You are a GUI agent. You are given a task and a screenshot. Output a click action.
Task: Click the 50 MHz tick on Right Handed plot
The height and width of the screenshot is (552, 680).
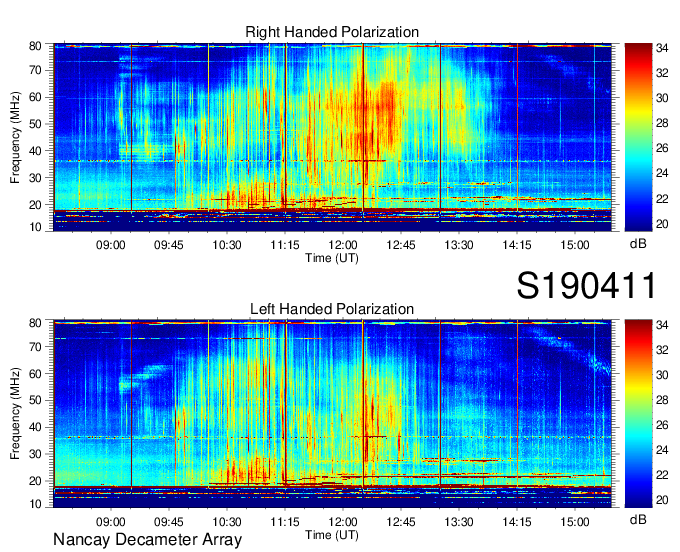36,124
